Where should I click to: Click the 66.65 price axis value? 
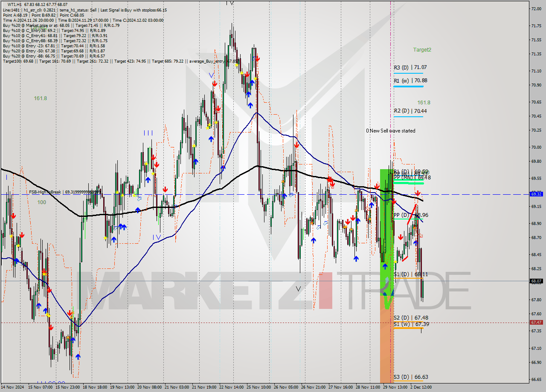536,379
